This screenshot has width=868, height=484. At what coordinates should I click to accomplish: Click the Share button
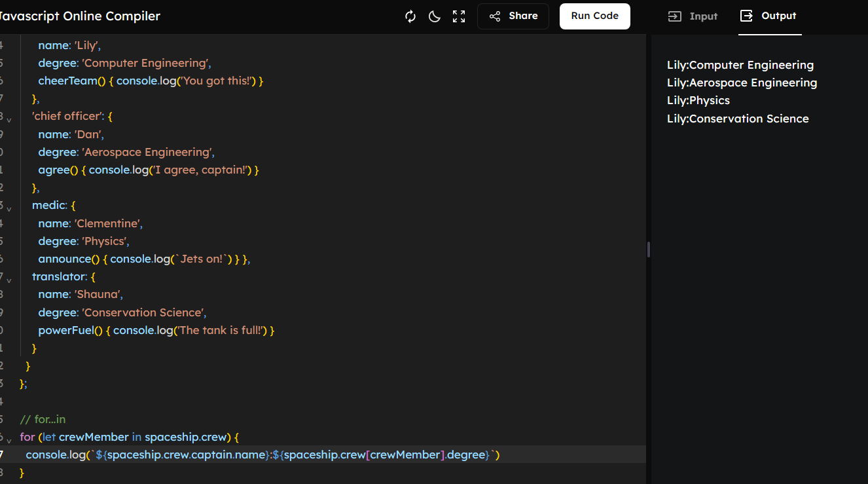[x=513, y=16]
